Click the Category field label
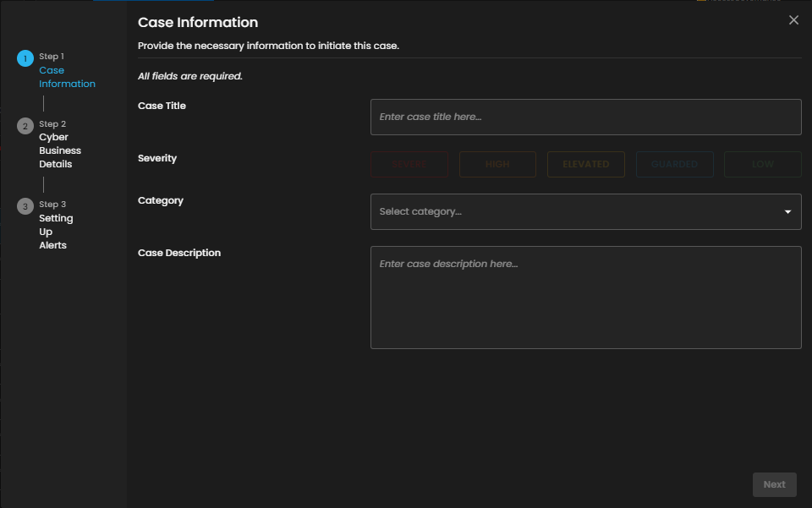This screenshot has width=812, height=508. click(161, 200)
